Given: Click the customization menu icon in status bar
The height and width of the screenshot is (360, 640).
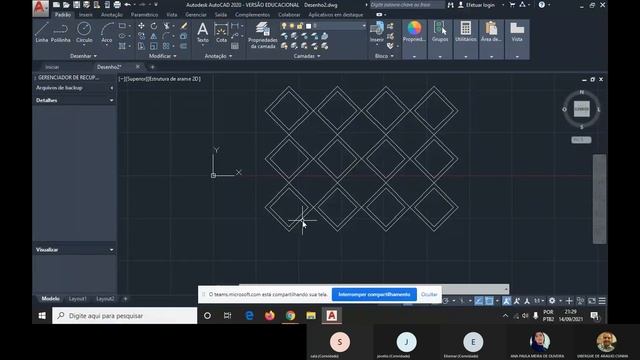Looking at the screenshot, I should coord(602,301).
